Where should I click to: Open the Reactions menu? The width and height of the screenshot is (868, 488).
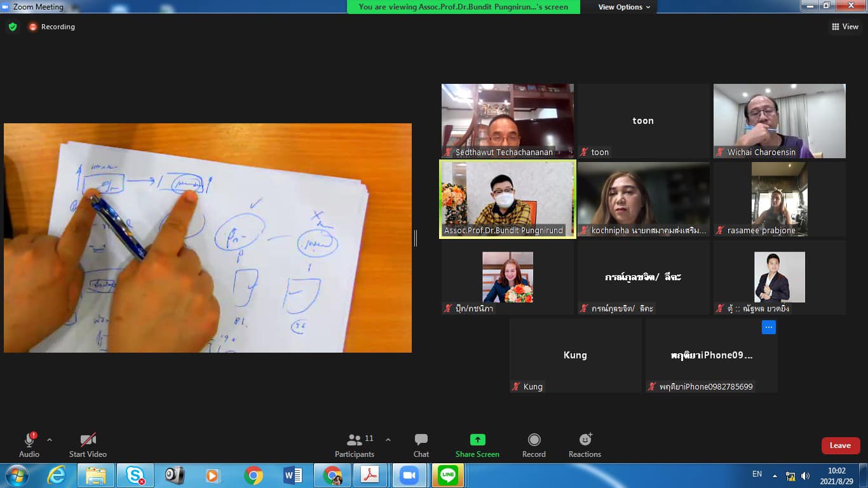pyautogui.click(x=585, y=445)
